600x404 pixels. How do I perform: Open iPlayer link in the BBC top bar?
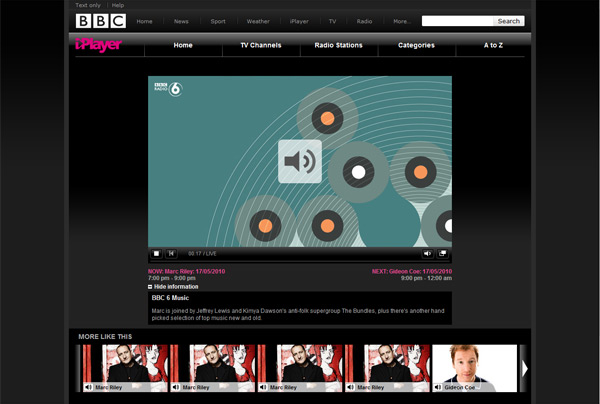point(299,21)
